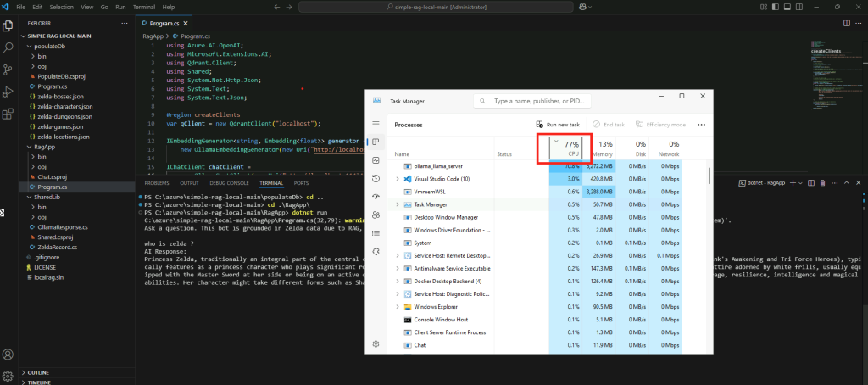Open zelda-bosses.json in the Explorer
Image resolution: width=868 pixels, height=385 pixels.
coord(60,97)
